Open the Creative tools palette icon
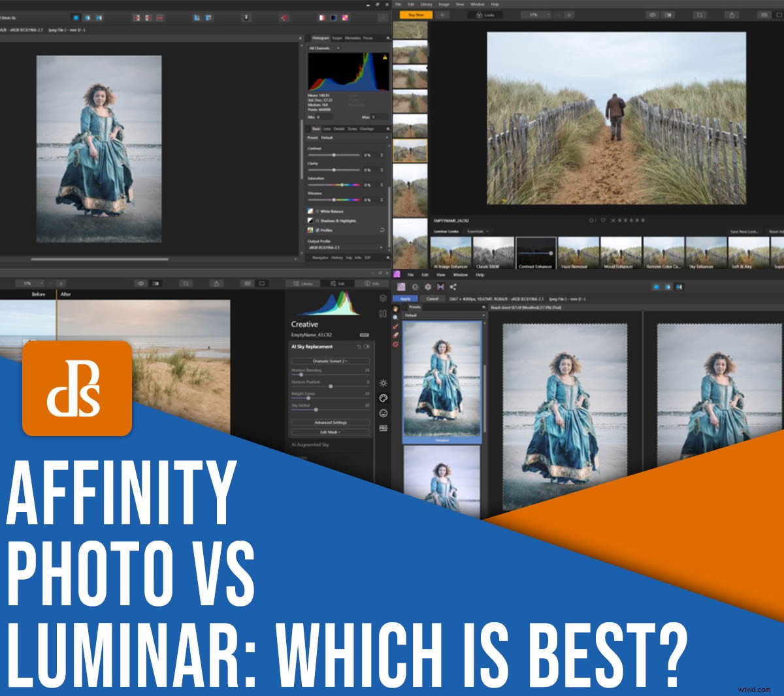 coord(384,397)
